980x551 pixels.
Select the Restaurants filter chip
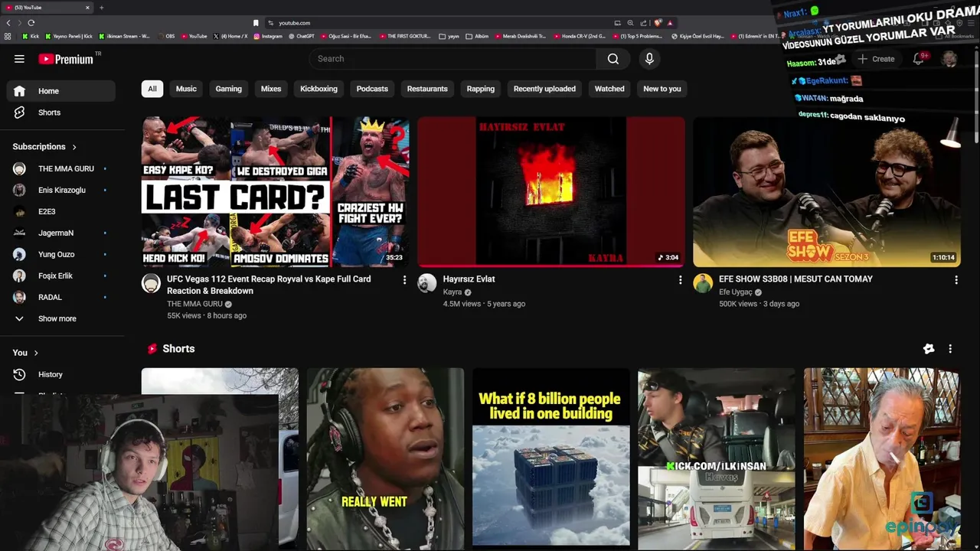tap(427, 89)
